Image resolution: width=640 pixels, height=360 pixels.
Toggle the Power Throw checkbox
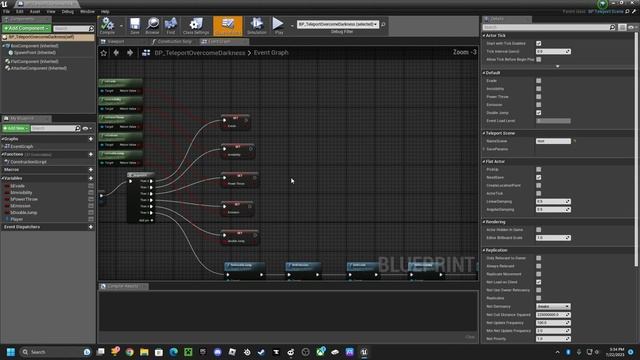(539, 97)
